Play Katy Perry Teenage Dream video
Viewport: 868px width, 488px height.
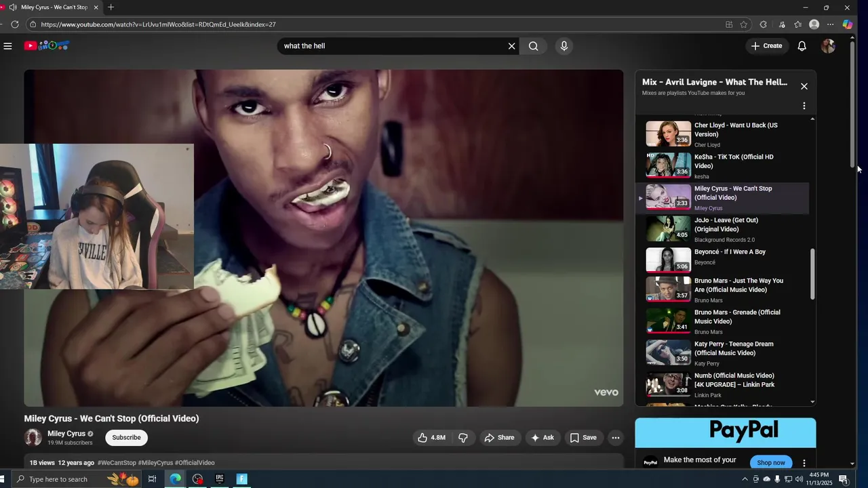pyautogui.click(x=722, y=353)
